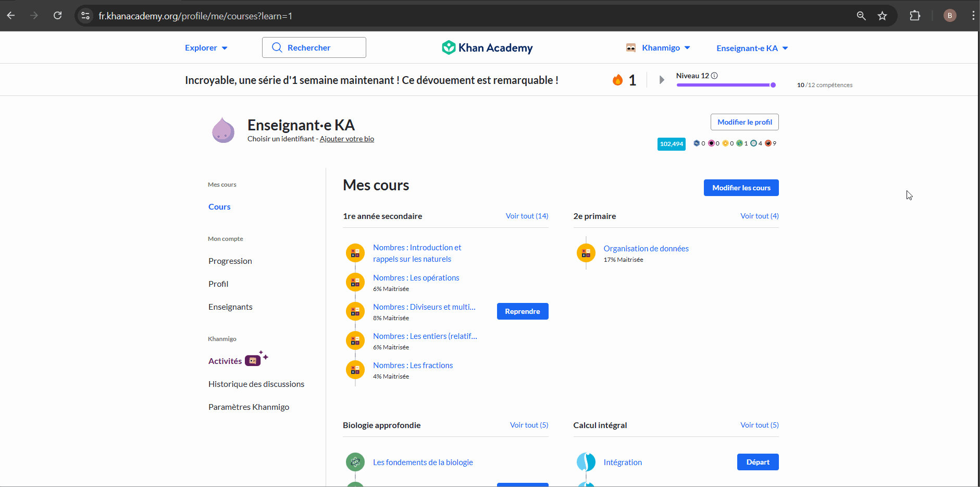Click the yellow Earth badge icon
980x487 pixels.
click(725, 143)
